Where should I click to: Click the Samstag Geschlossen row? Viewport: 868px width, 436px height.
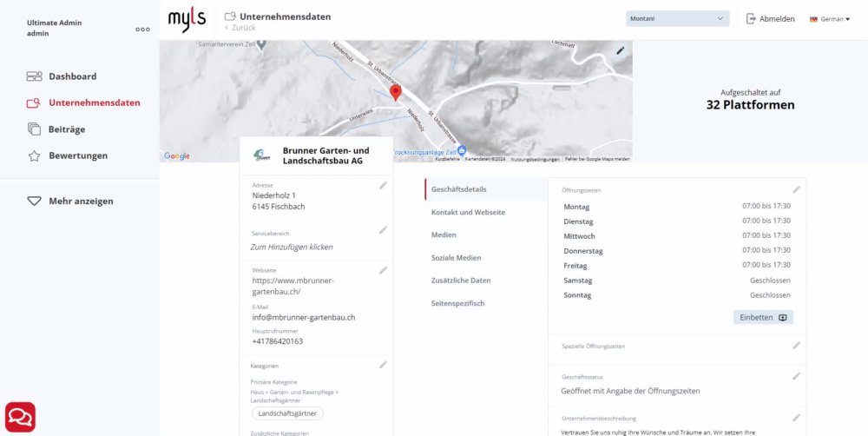[x=677, y=281]
